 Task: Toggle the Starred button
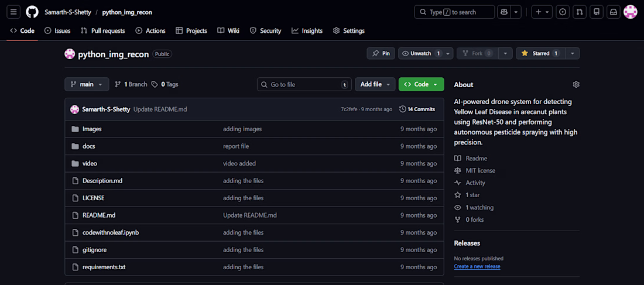coord(540,53)
